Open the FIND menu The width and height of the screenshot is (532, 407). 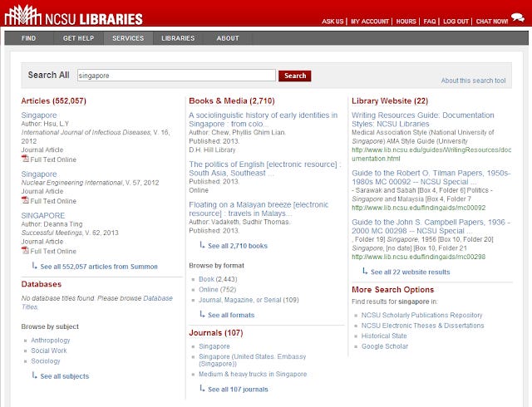coord(28,38)
